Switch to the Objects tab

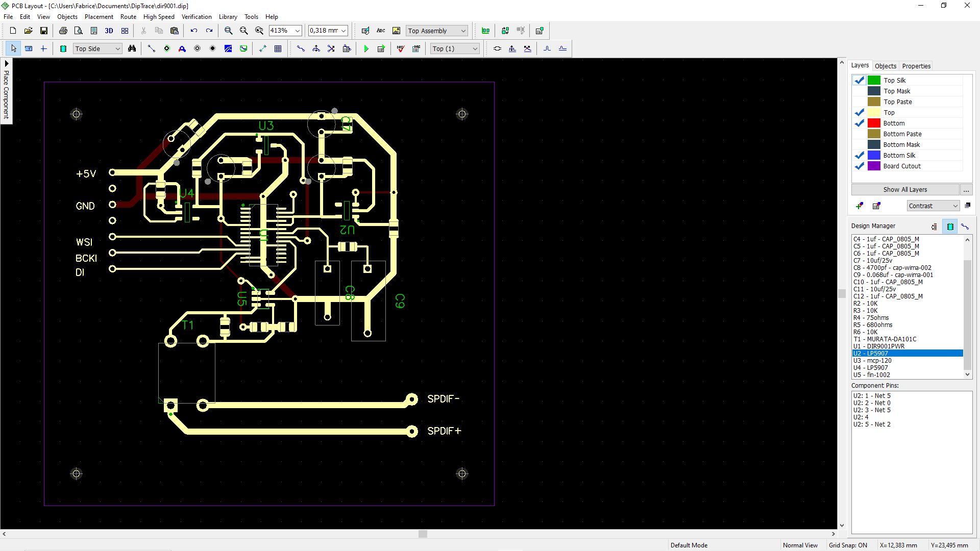pos(885,66)
